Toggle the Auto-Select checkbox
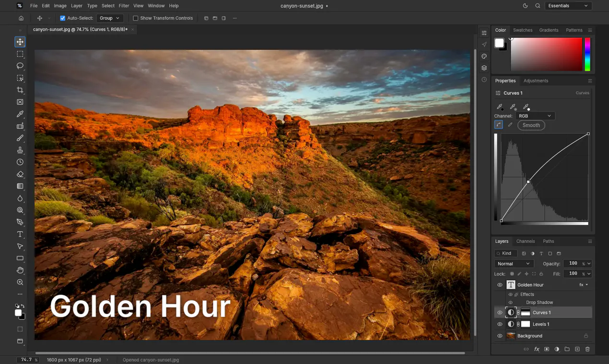The height and width of the screenshot is (364, 609). point(62,18)
